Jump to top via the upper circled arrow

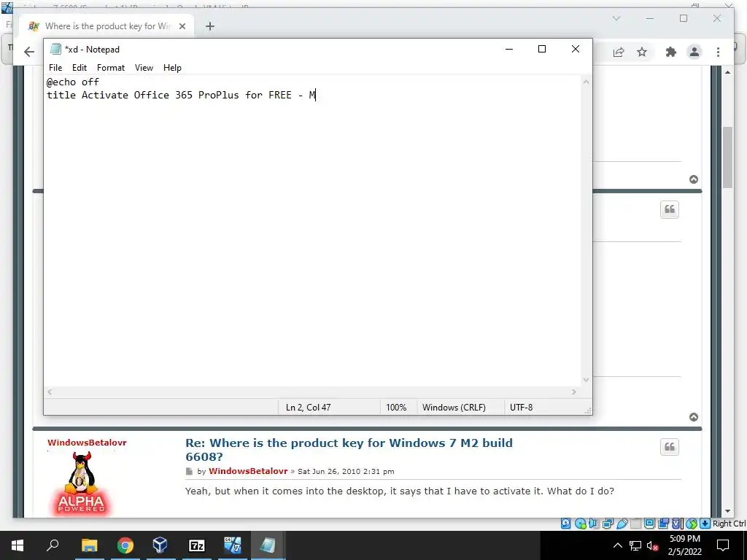[694, 179]
